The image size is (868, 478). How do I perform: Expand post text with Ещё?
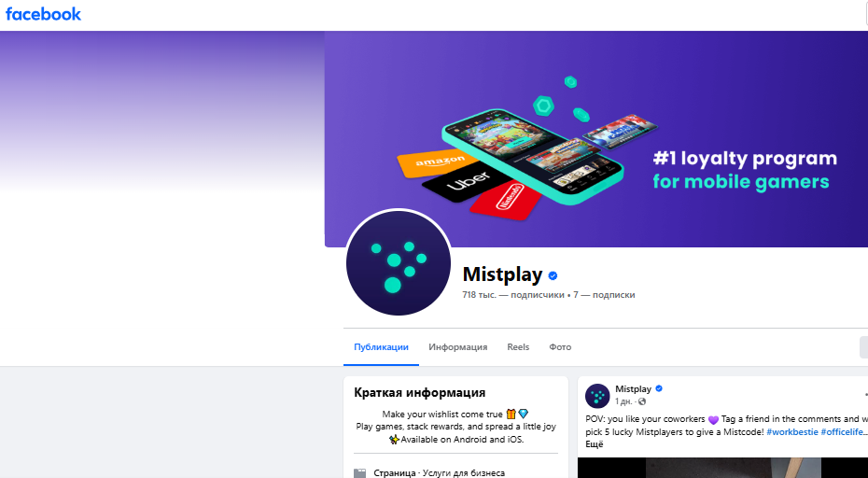click(x=594, y=444)
